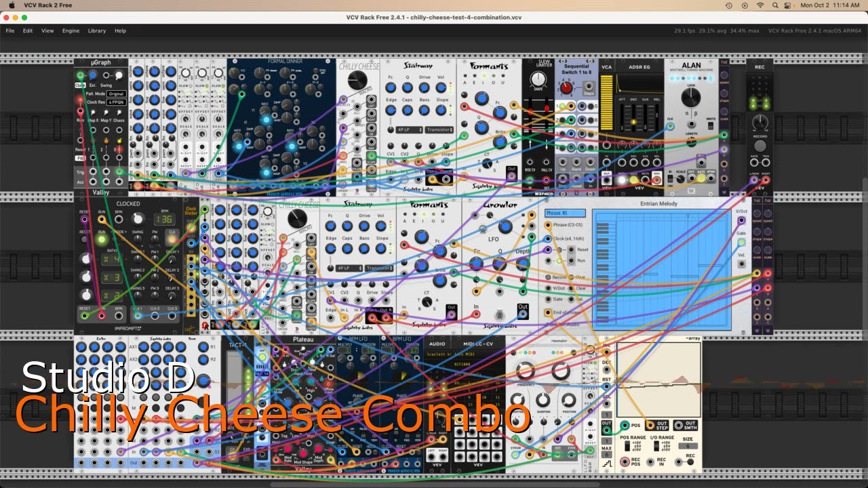
Task: Click the waveform display on array module
Action: [658, 380]
